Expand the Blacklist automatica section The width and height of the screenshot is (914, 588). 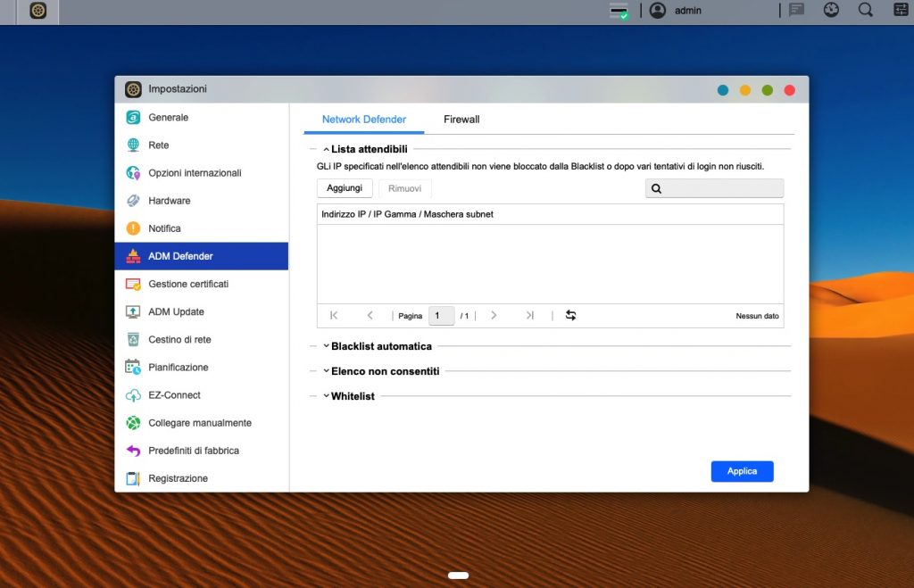[381, 346]
